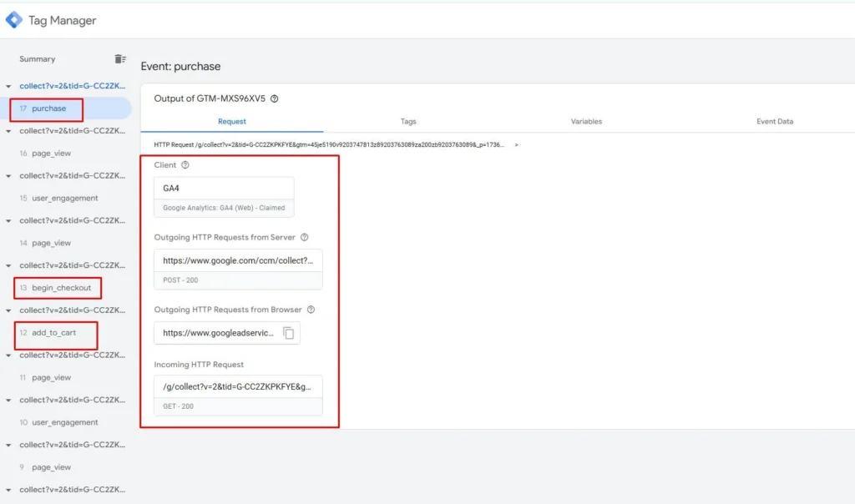Click the last collect request below 9 page_view
Image resolution: width=855 pixels, height=504 pixels.
[72, 489]
